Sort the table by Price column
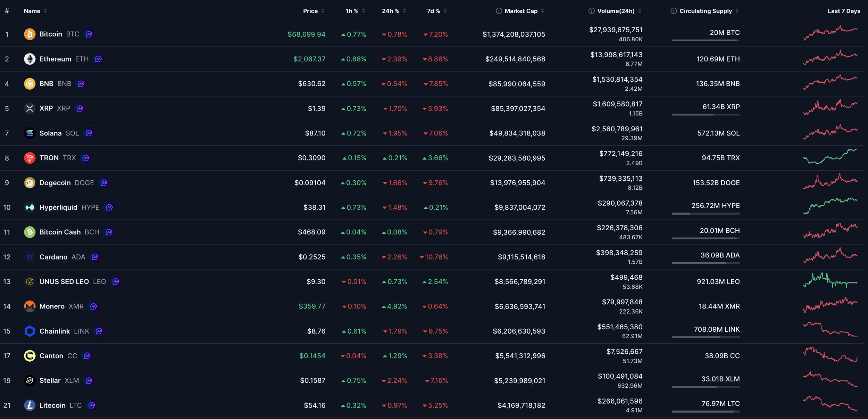Image resolution: width=868 pixels, height=419 pixels. click(x=310, y=11)
